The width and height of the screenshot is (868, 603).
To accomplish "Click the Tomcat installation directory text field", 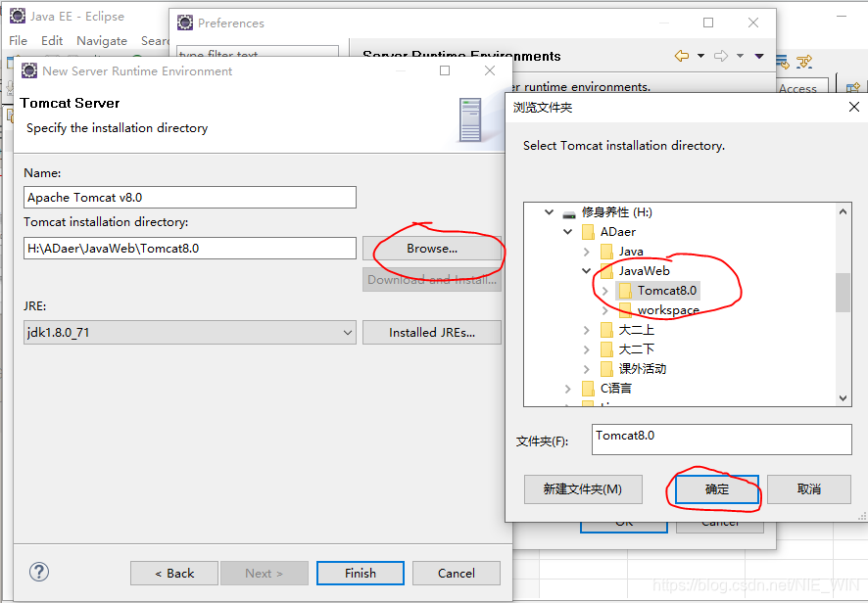I will click(x=190, y=249).
